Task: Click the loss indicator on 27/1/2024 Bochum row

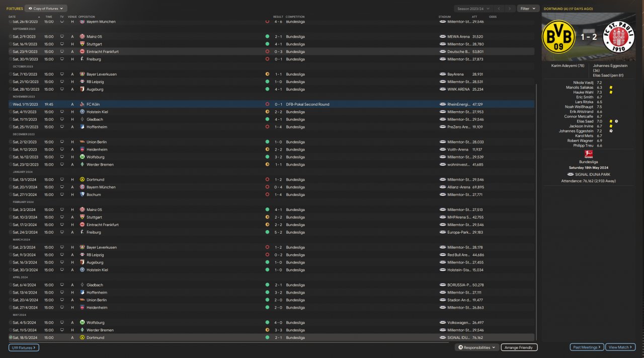Action: point(267,194)
